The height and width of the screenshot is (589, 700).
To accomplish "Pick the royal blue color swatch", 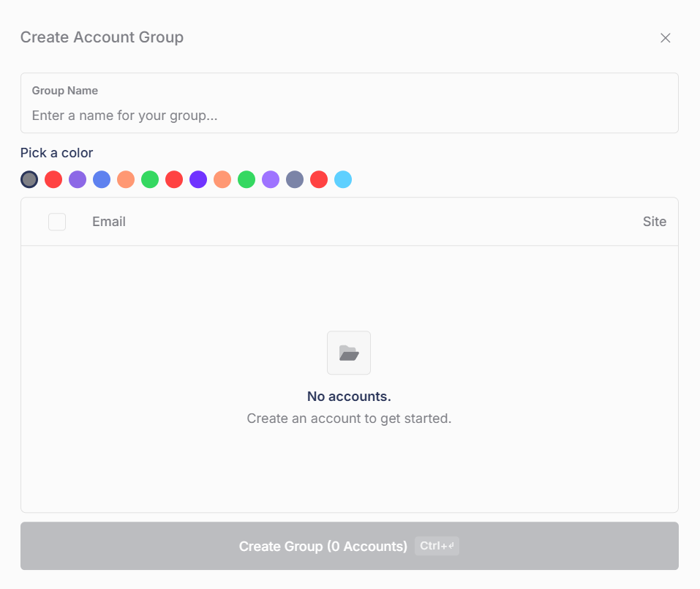I will pyautogui.click(x=102, y=179).
